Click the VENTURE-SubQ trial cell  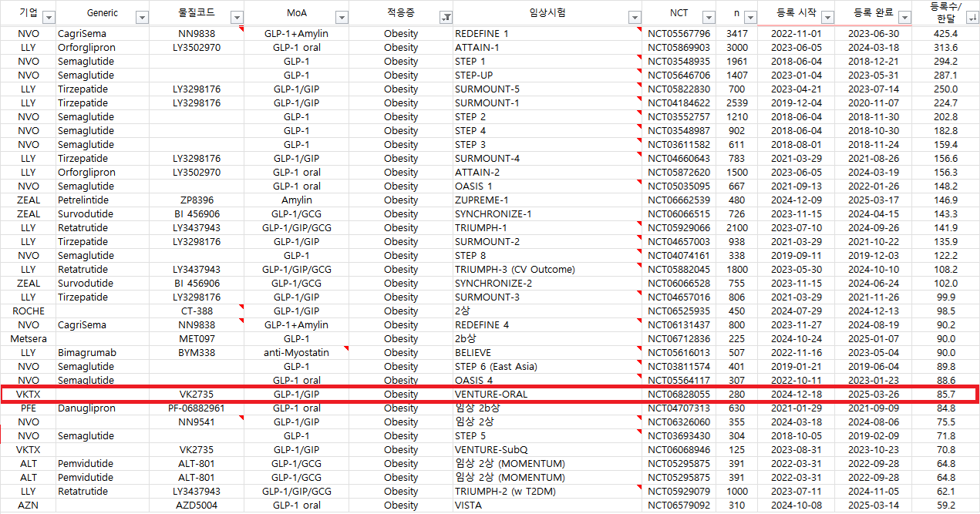[548, 450]
